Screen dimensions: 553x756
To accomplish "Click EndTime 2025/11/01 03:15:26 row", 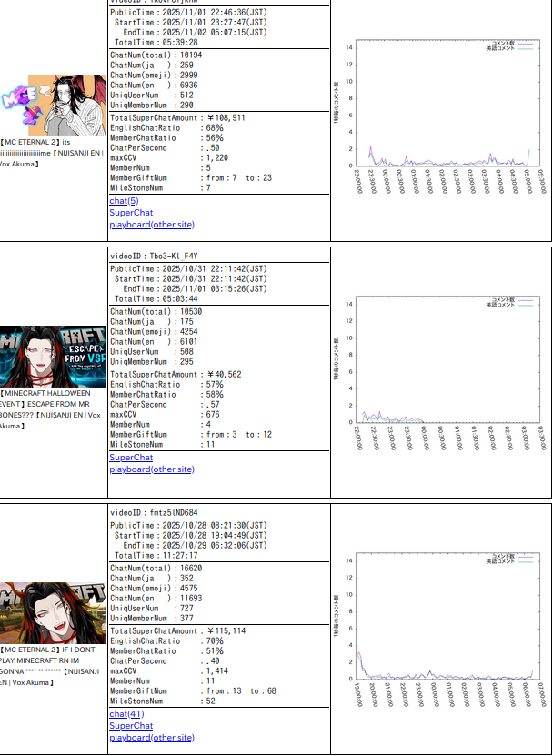I will (195, 288).
